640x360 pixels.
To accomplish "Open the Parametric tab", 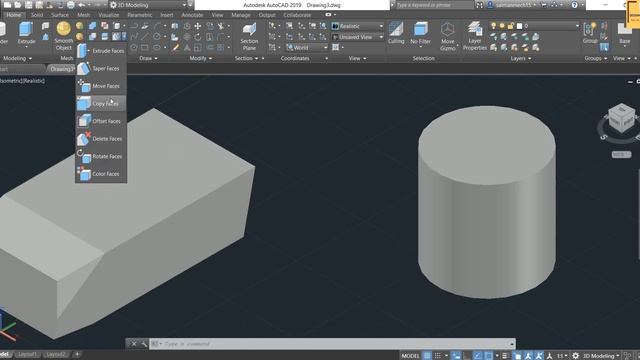I will click(x=140, y=15).
